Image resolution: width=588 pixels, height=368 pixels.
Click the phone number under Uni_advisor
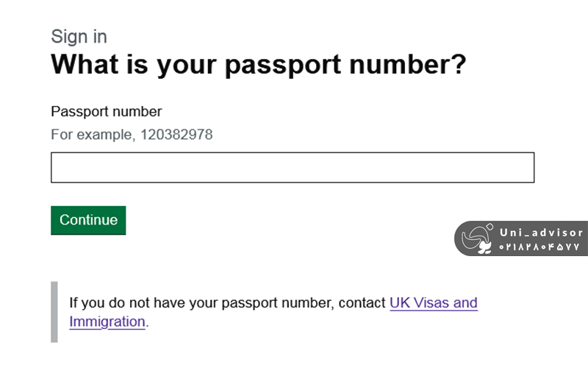541,247
